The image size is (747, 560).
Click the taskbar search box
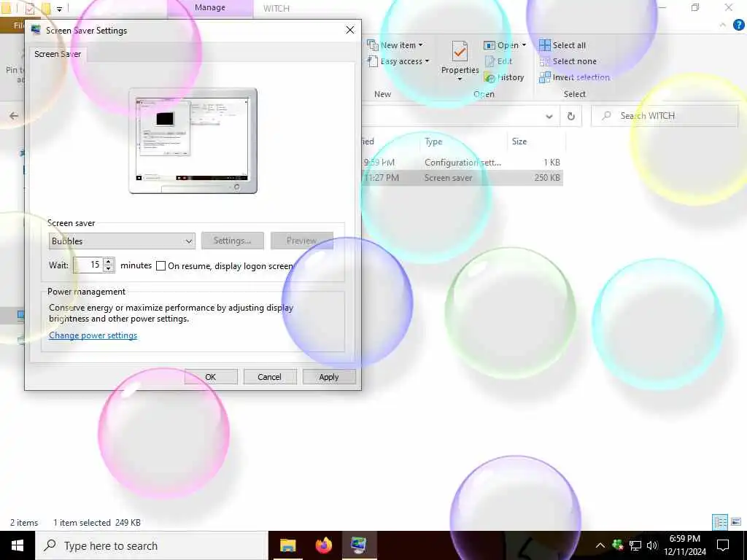click(152, 545)
